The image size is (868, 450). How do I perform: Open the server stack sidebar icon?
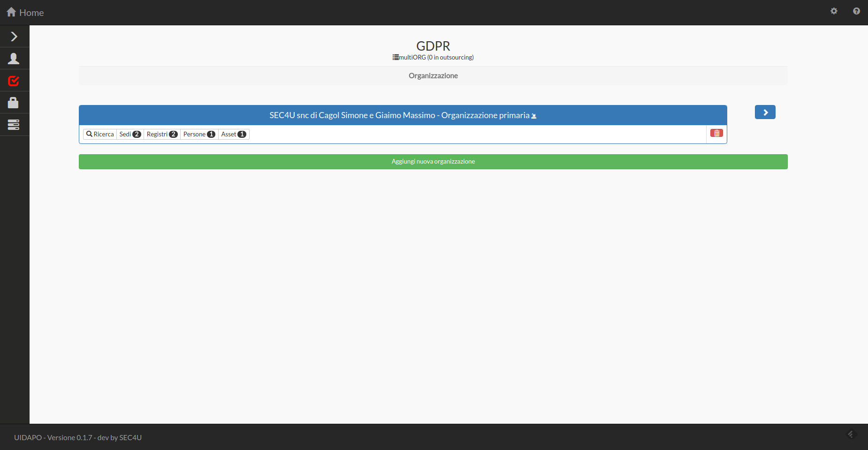coord(14,125)
